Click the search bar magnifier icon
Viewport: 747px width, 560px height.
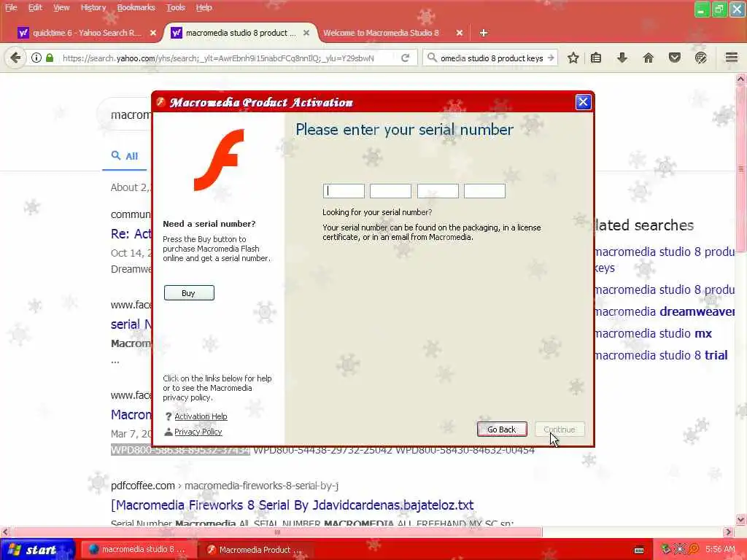coord(432,58)
